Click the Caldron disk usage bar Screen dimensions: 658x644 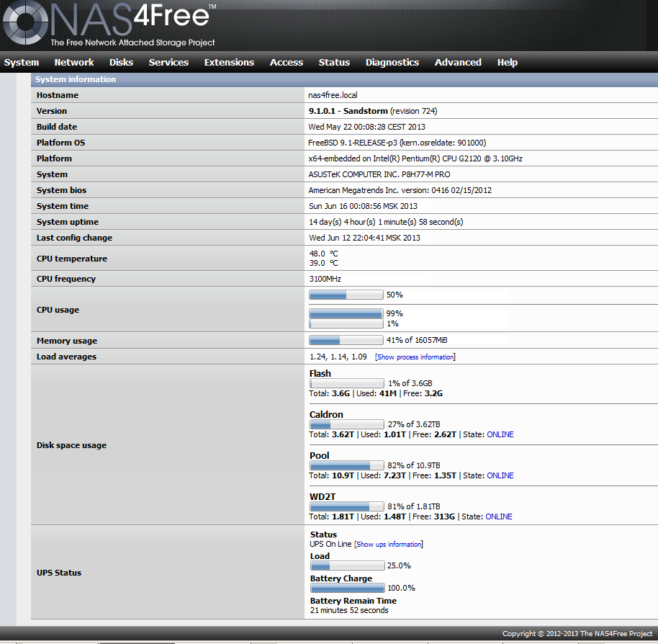point(346,424)
